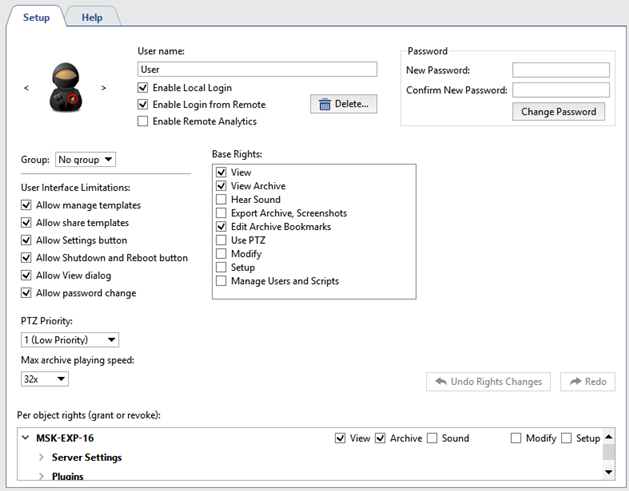
Task: Open the PTZ Priority dropdown
Action: tap(69, 340)
